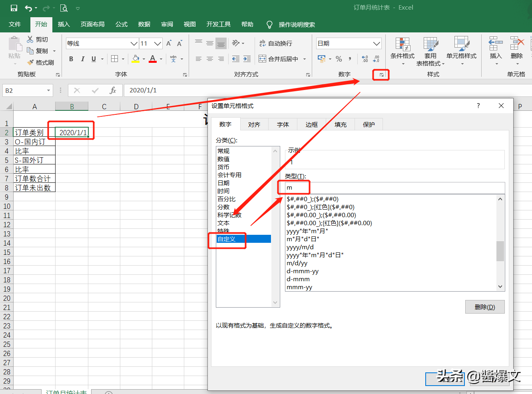Click column D header
532x394 pixels.
136,106
